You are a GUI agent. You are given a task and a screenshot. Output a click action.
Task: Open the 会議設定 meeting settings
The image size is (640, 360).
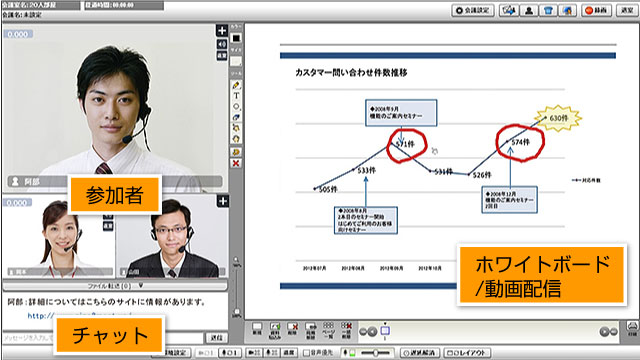(x=473, y=10)
